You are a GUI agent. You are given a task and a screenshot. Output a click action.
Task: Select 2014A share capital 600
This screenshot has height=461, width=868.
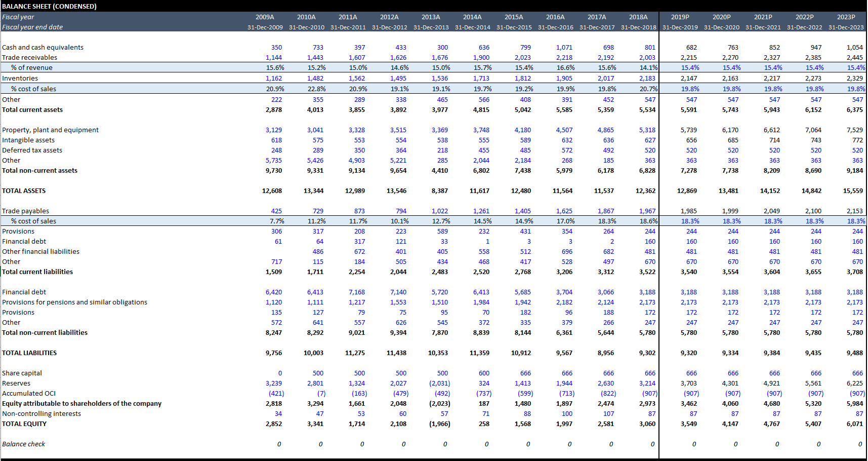[484, 373]
